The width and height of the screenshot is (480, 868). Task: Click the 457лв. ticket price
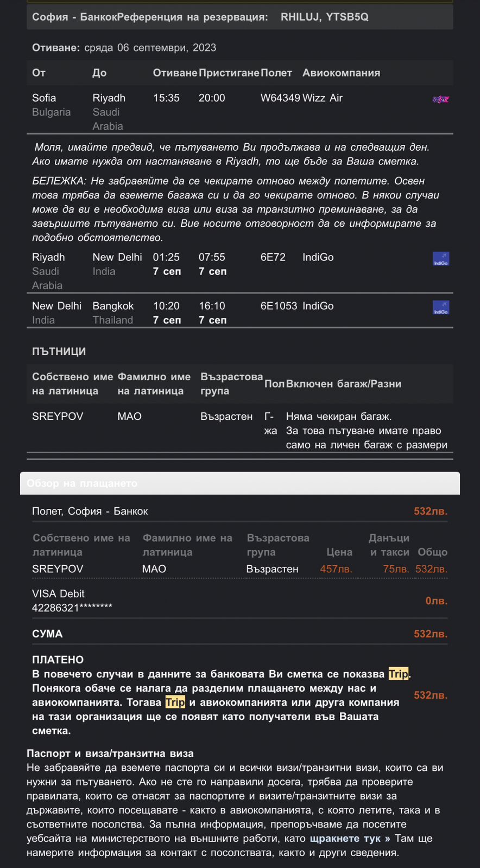point(336,569)
